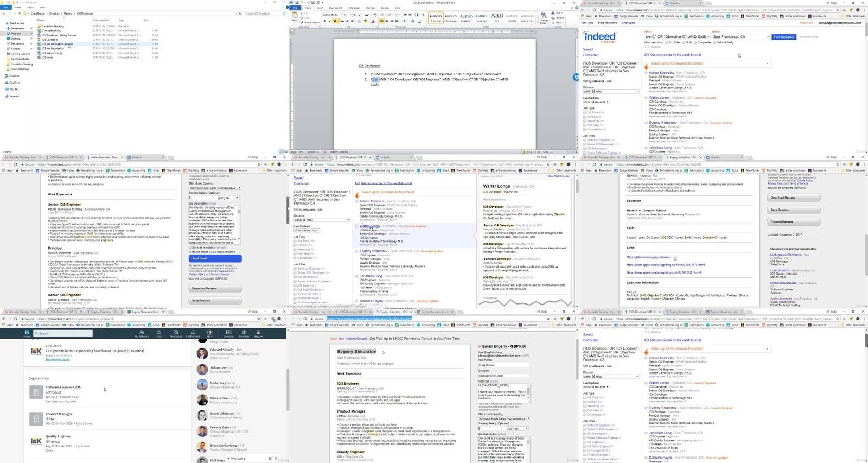Open the Share tab in File Explorer

click(x=30, y=8)
